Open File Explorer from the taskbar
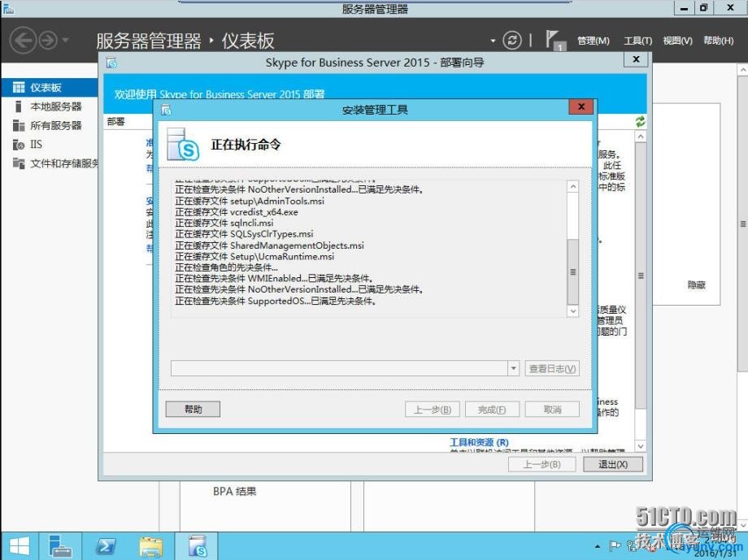 (150, 546)
